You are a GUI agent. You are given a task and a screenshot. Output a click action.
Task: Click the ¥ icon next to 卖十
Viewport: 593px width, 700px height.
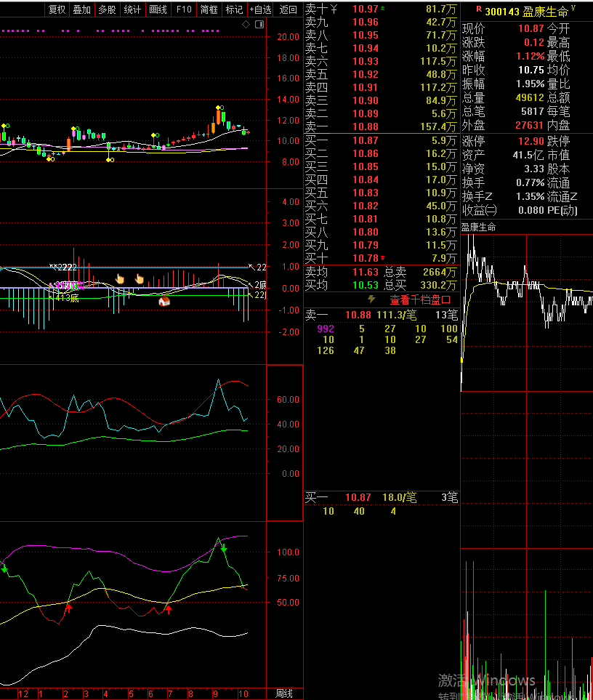(334, 9)
